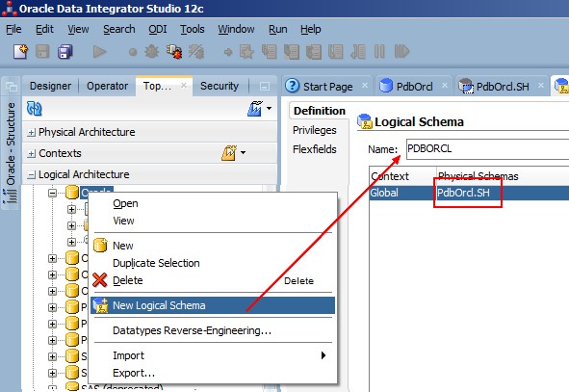Choose Duplicate Selection in context menu

pos(213,263)
